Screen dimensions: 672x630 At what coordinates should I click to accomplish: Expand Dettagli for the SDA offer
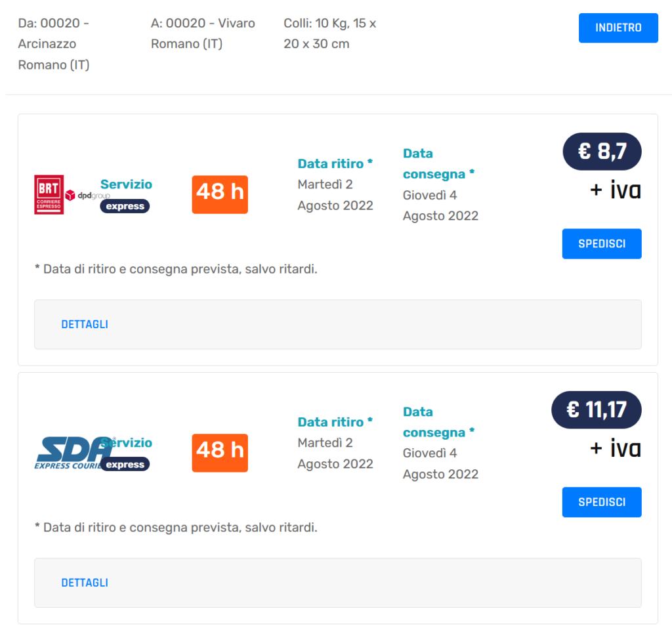(x=85, y=583)
